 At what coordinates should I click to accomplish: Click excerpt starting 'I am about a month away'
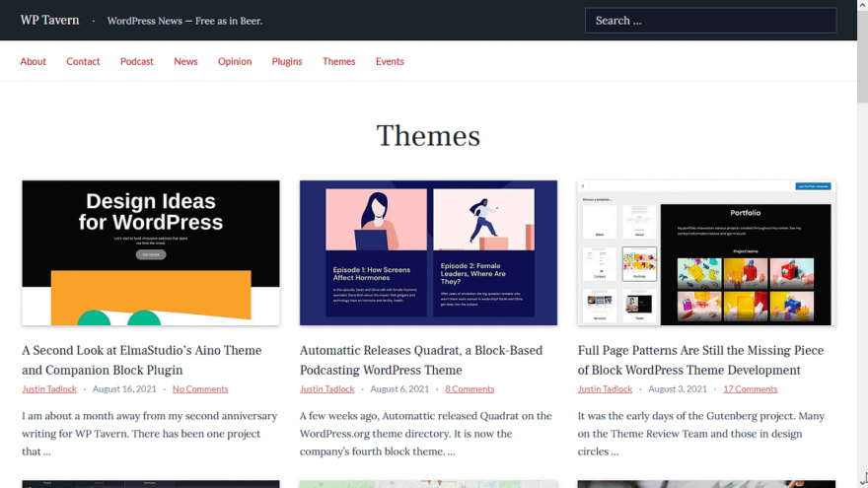click(150, 434)
